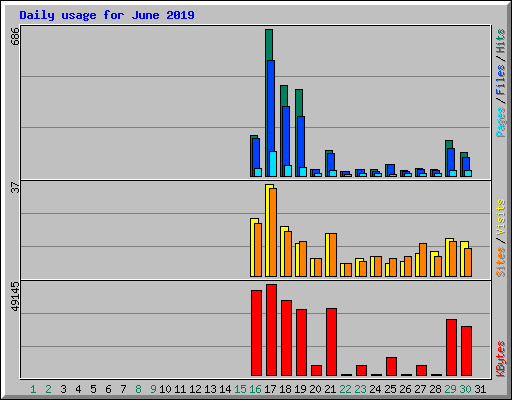Click the blue Files bar for day 19

coord(301,142)
